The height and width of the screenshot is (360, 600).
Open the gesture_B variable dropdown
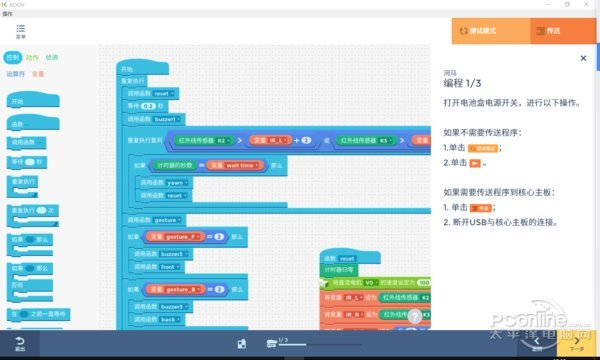(x=183, y=290)
